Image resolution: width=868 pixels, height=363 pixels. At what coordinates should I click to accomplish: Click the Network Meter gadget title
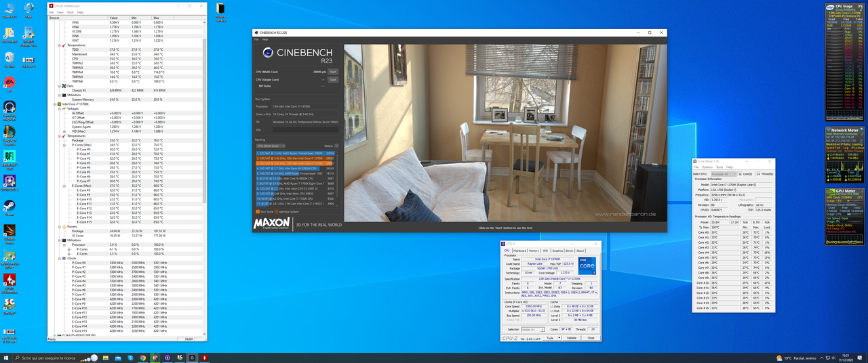coord(844,130)
